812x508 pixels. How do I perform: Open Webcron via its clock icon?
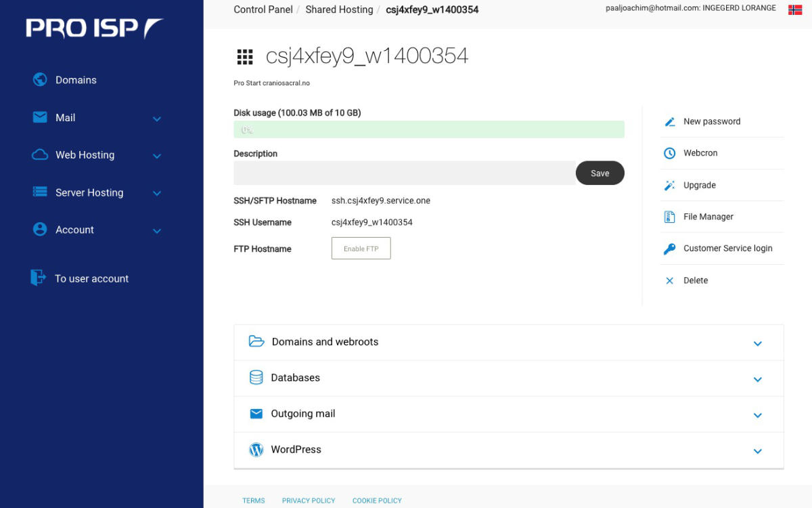click(669, 153)
